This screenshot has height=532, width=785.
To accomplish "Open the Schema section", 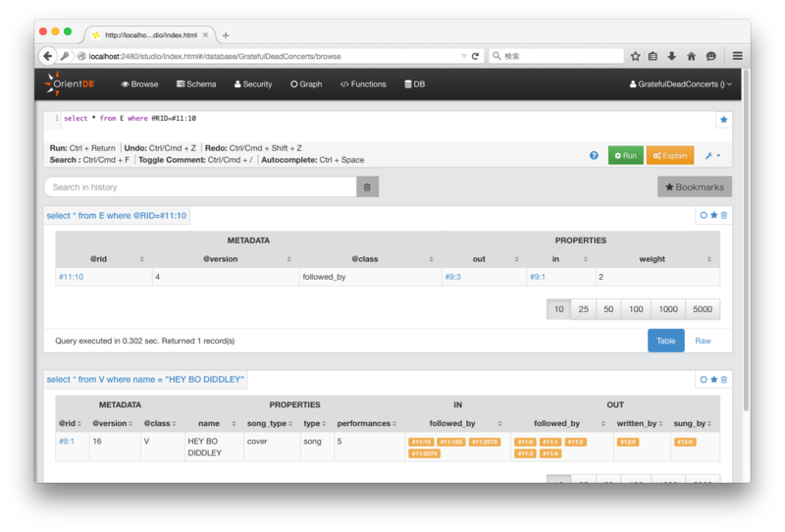I will pyautogui.click(x=196, y=84).
